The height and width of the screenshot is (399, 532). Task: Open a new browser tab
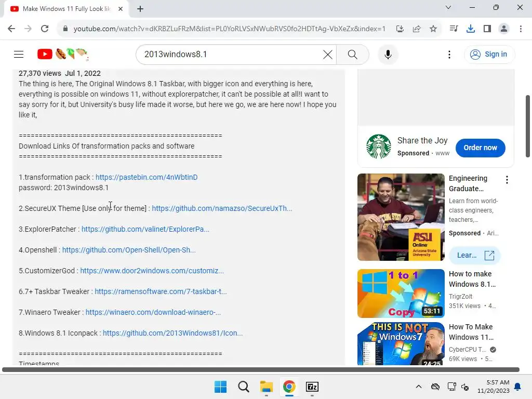pyautogui.click(x=140, y=9)
